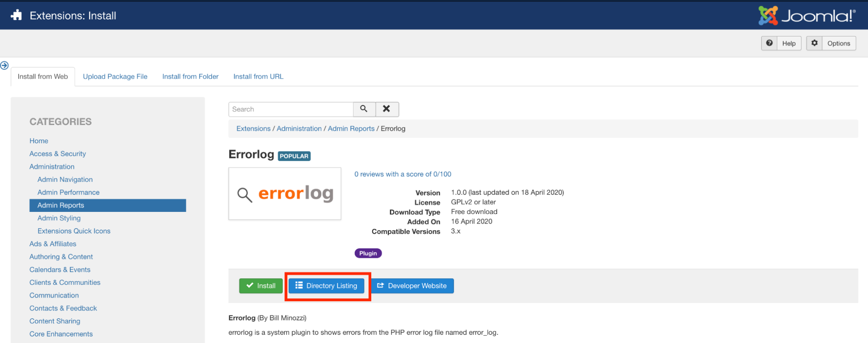Viewport: 868px width, 343px height.
Task: Click the Errorlog heading title
Action: (251, 155)
